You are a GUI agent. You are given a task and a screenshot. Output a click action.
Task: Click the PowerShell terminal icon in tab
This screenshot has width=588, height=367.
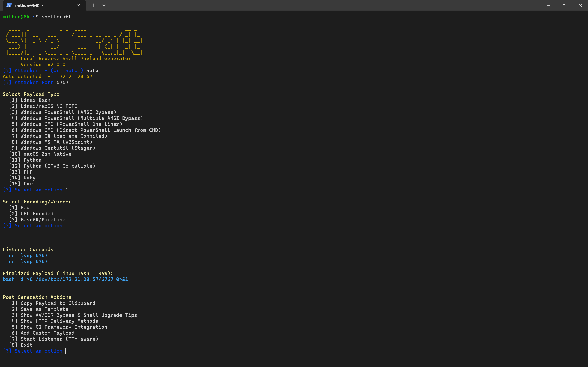pyautogui.click(x=9, y=5)
